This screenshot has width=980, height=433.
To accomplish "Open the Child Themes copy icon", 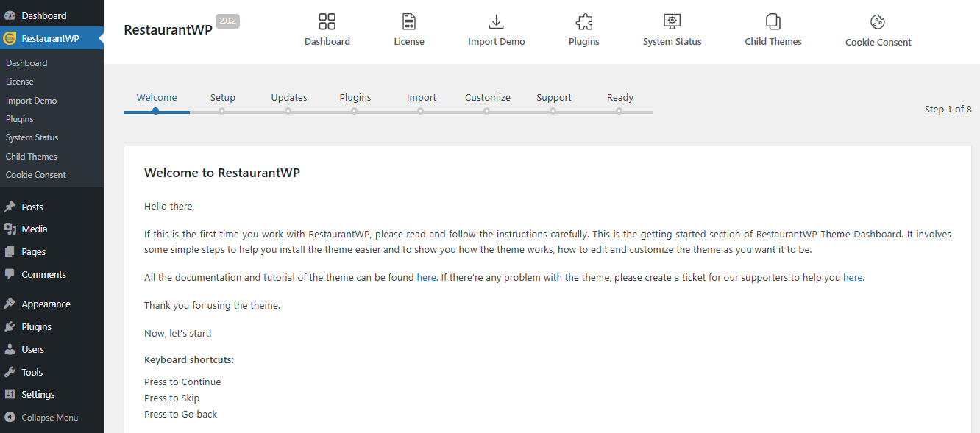I will point(773,21).
